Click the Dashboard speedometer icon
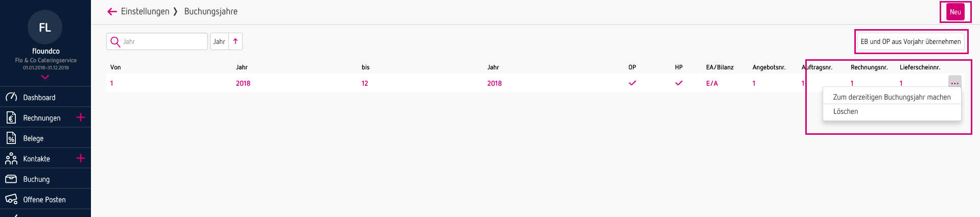980x217 pixels. click(x=11, y=97)
